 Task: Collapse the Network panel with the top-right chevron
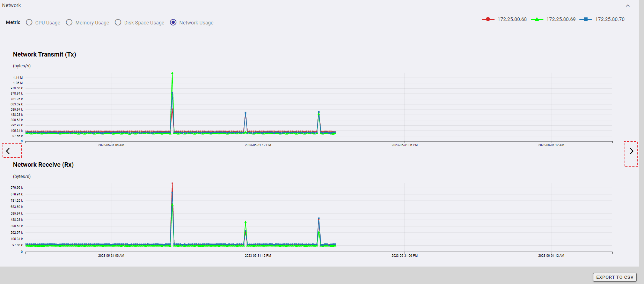click(x=628, y=6)
